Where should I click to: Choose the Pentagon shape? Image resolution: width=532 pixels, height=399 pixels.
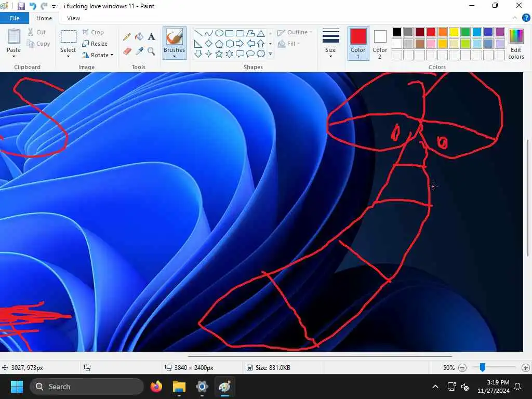pyautogui.click(x=219, y=44)
